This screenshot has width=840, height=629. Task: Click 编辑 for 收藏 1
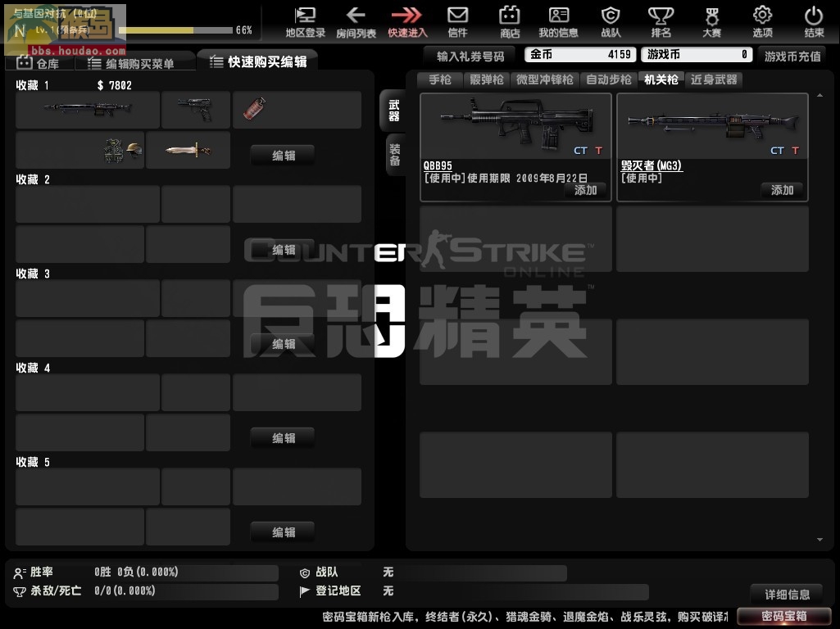pos(284,156)
